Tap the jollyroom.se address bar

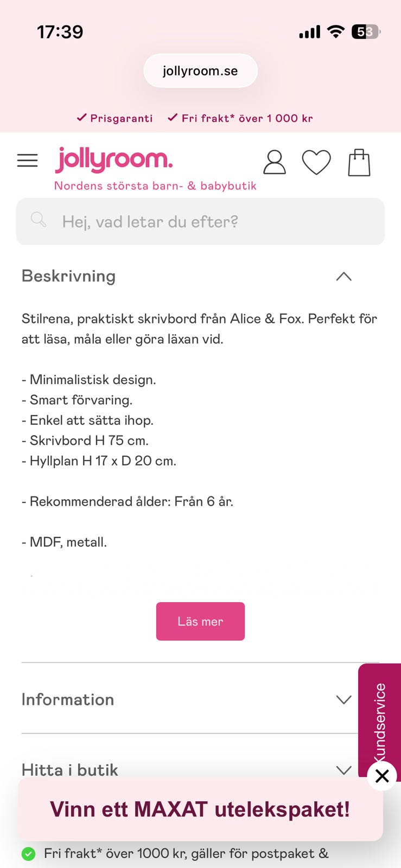(200, 71)
